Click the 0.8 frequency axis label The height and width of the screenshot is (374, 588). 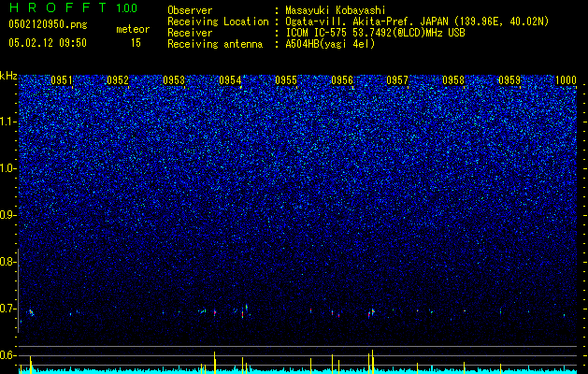[8, 262]
